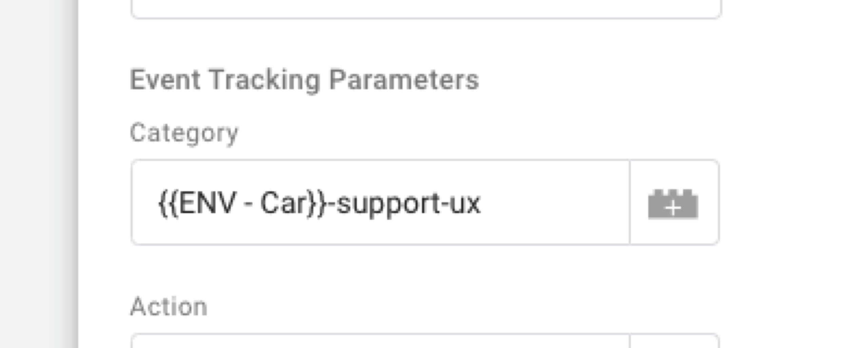Click the Action field label
The image size is (868, 348).
[x=169, y=306]
